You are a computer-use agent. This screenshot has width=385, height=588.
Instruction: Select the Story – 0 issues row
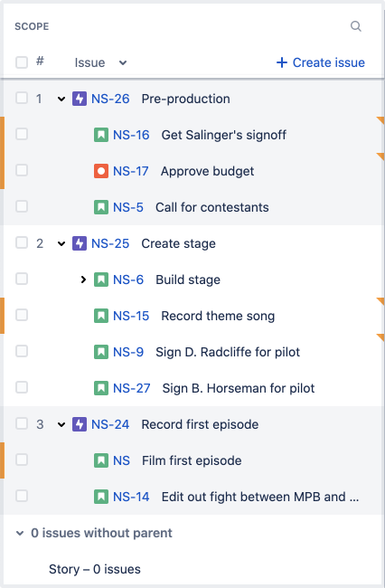[95, 569]
